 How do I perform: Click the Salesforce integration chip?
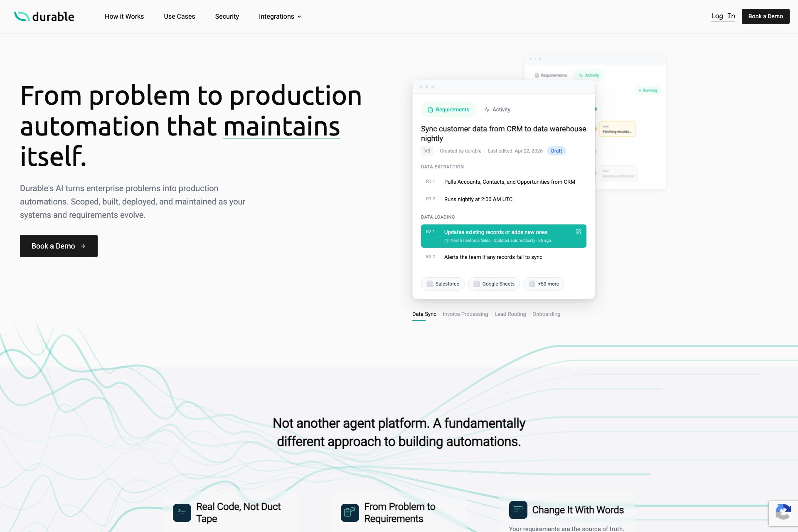click(443, 284)
